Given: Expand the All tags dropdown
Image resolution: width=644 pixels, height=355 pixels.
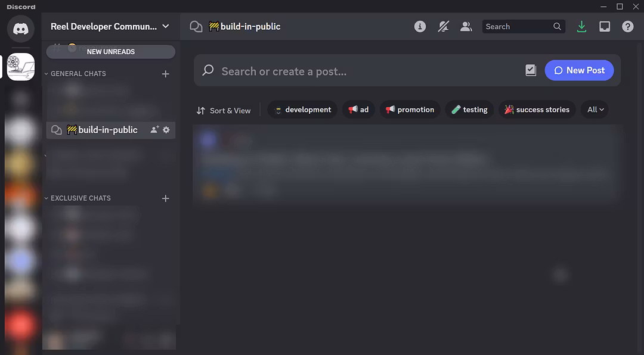Looking at the screenshot, I should [x=595, y=110].
